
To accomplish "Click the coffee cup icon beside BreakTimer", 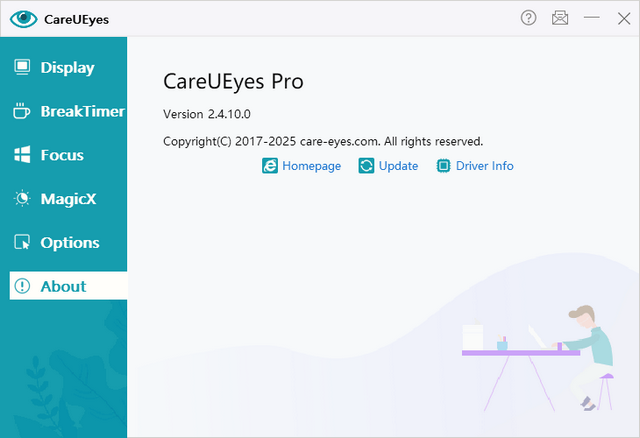I will (22, 111).
